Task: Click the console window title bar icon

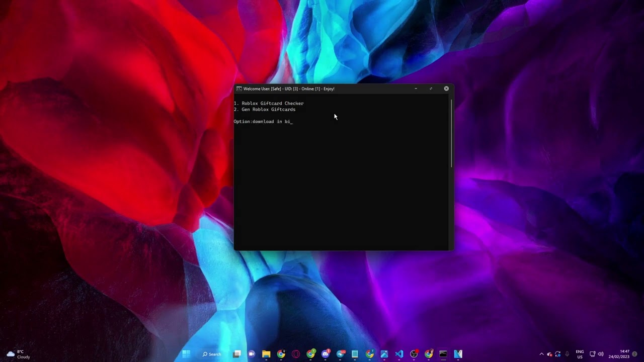Action: (239, 89)
